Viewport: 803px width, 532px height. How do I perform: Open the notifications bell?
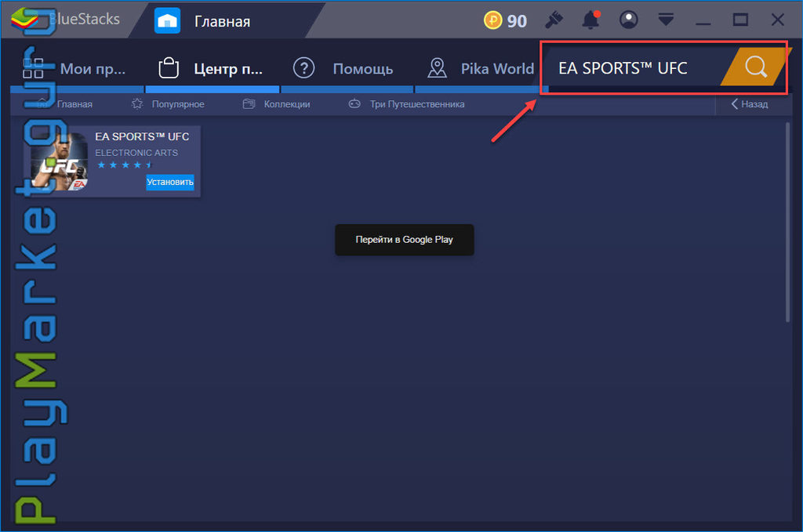(x=590, y=20)
